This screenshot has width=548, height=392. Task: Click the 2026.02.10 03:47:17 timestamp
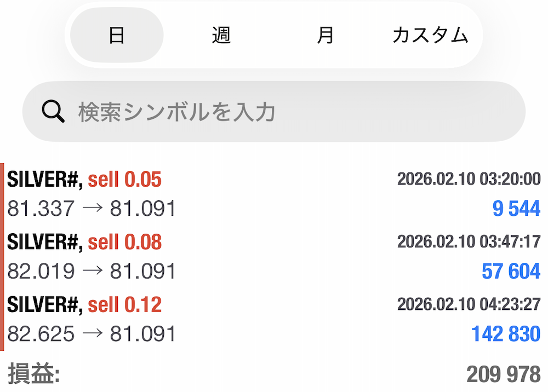[469, 241]
